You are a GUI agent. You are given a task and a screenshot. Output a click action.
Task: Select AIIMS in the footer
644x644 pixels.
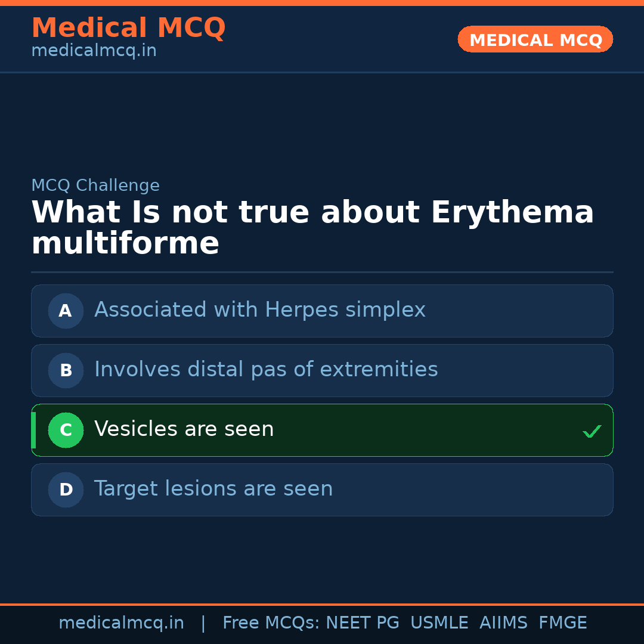503,623
